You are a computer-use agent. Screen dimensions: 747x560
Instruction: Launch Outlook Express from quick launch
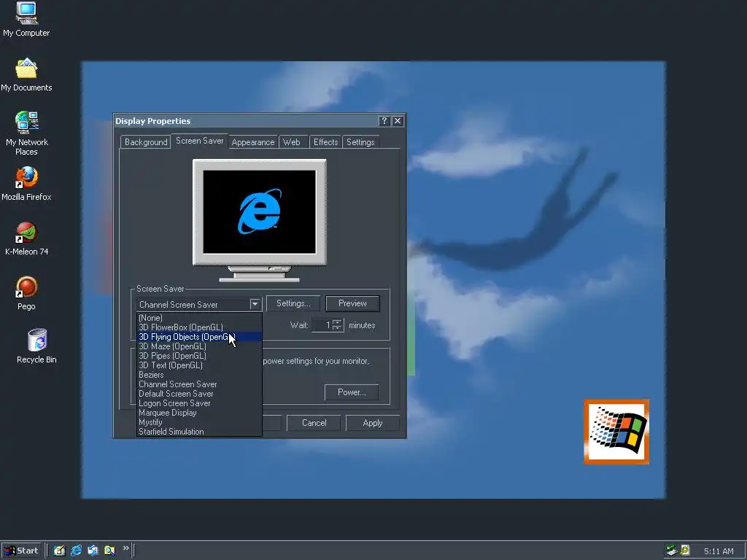(93, 551)
